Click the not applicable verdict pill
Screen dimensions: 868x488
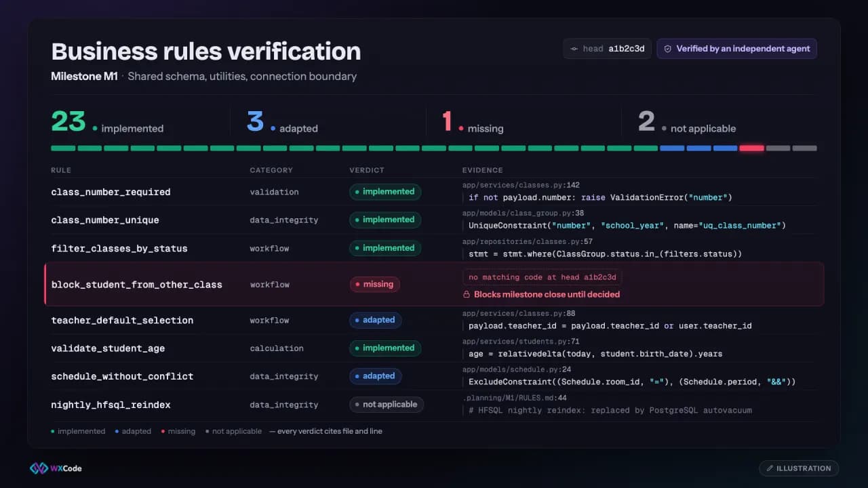[x=387, y=405]
